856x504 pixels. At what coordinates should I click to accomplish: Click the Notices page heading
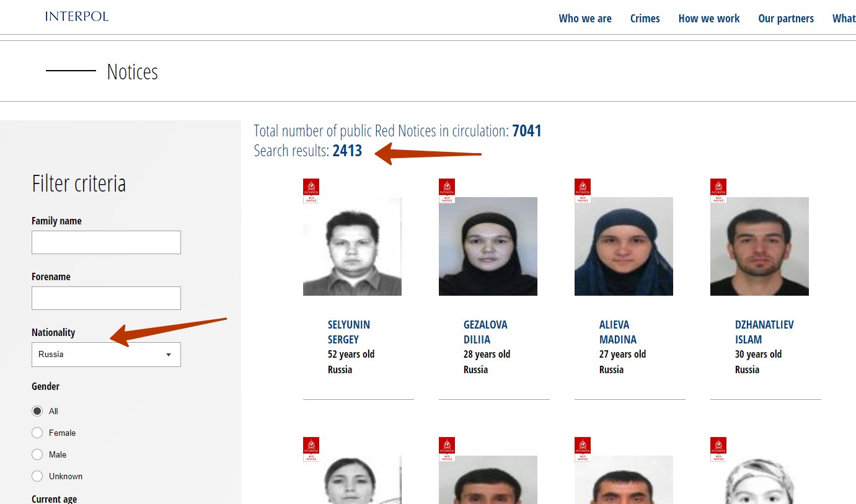pos(132,72)
